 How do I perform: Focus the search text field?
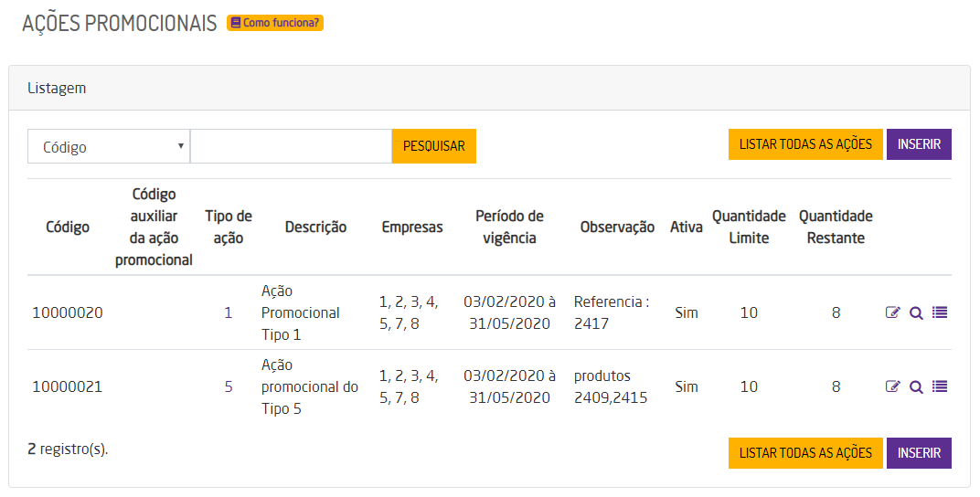(291, 146)
